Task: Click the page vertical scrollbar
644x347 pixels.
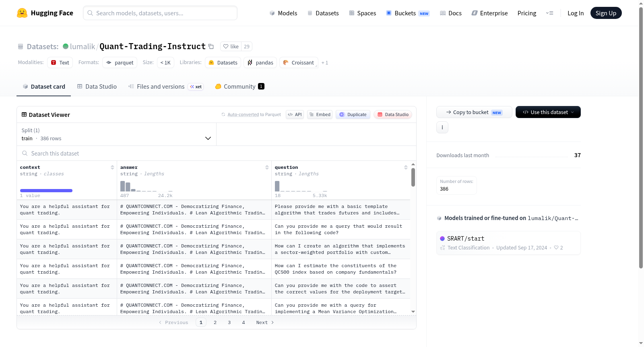Action: coord(641,137)
